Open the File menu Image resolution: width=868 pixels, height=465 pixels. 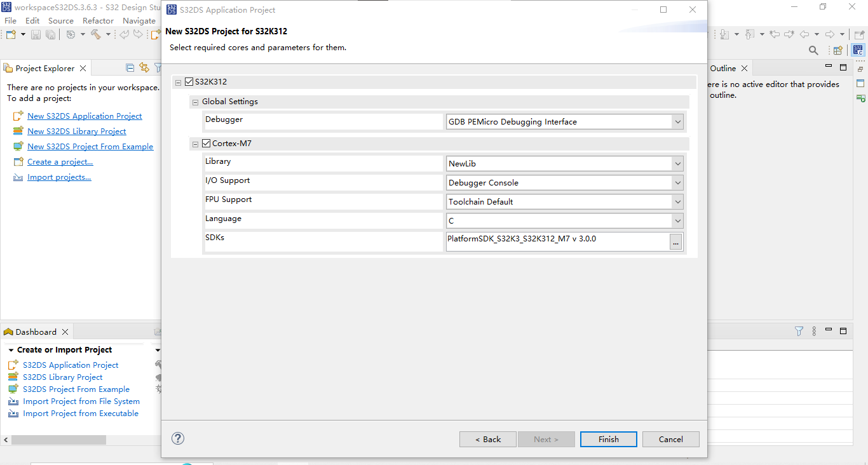pyautogui.click(x=11, y=20)
